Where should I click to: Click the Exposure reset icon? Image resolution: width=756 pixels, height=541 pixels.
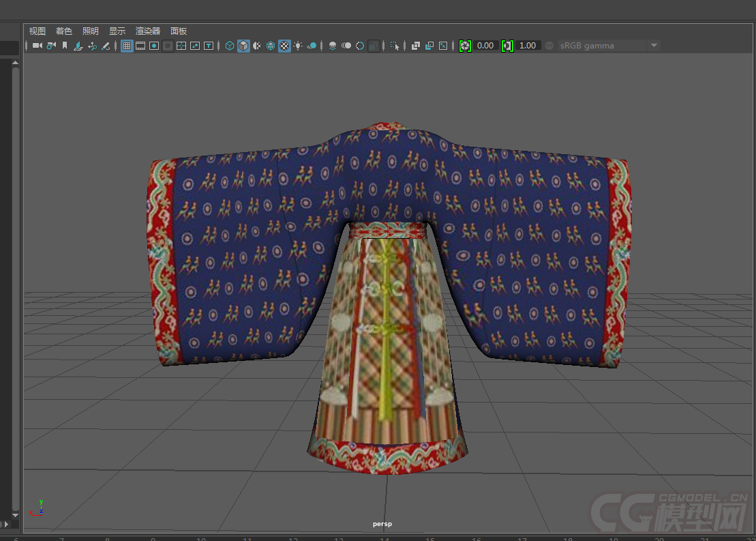pyautogui.click(x=465, y=46)
